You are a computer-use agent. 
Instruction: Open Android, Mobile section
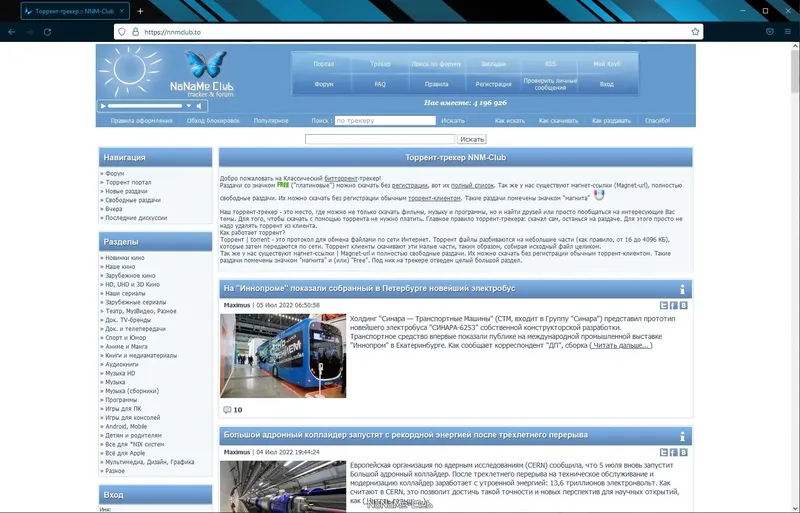[126, 427]
